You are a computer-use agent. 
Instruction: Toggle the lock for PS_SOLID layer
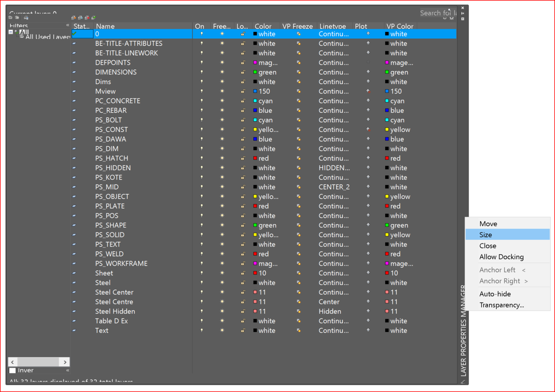[243, 235]
